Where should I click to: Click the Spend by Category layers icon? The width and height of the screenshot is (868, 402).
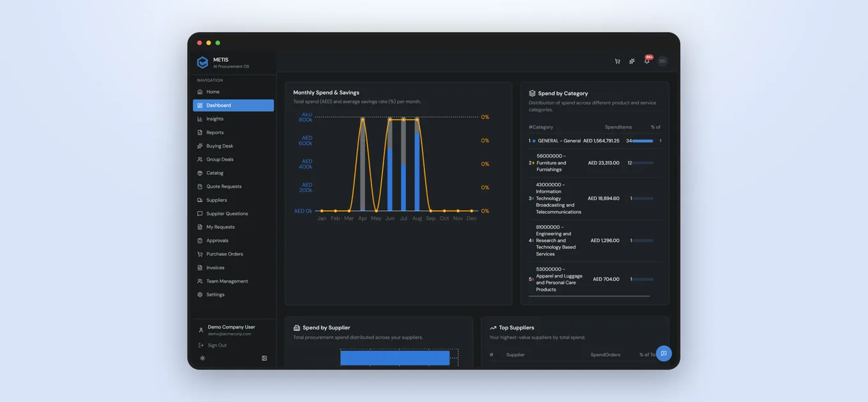[532, 93]
